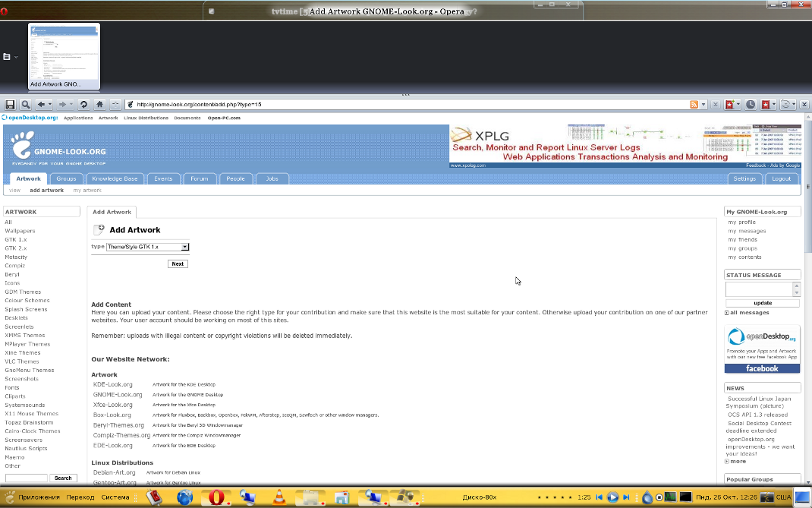Click the status 'update' button
The width and height of the screenshot is (812, 508).
[762, 303]
